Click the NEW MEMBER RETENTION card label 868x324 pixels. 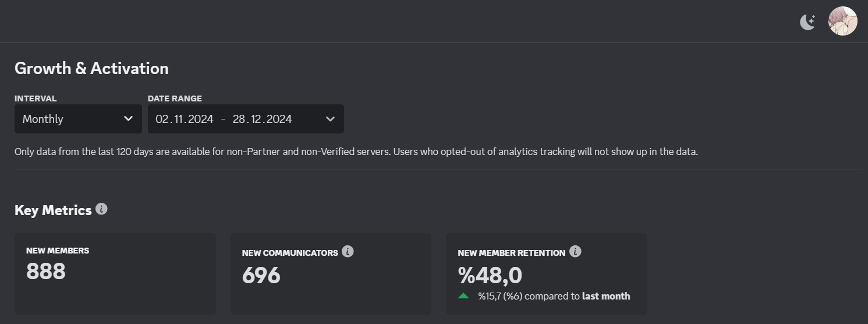point(512,253)
